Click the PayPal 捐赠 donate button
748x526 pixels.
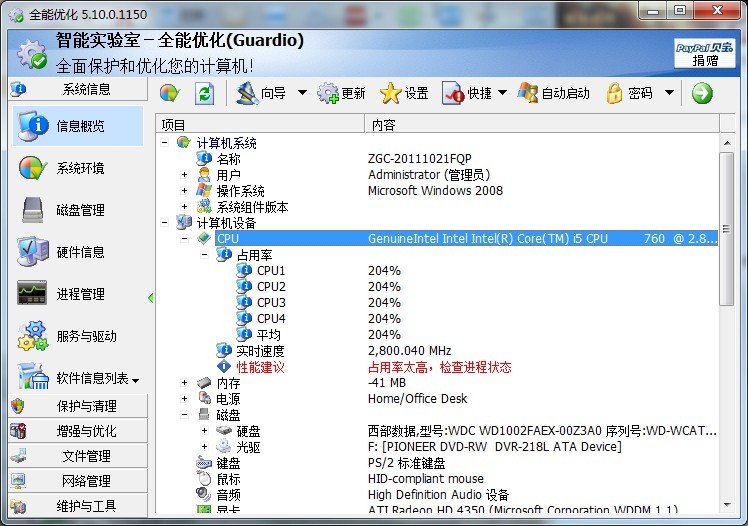705,53
